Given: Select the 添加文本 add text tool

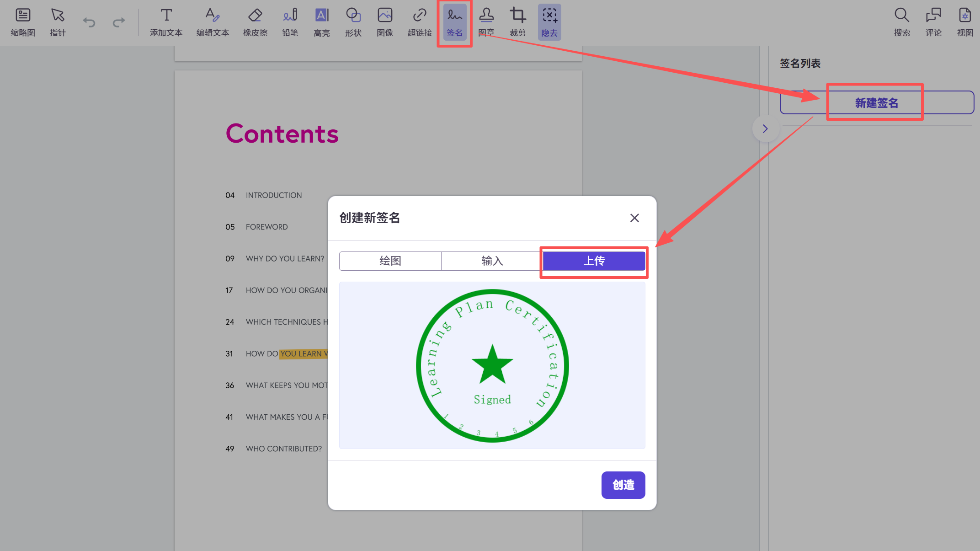Looking at the screenshot, I should (166, 21).
